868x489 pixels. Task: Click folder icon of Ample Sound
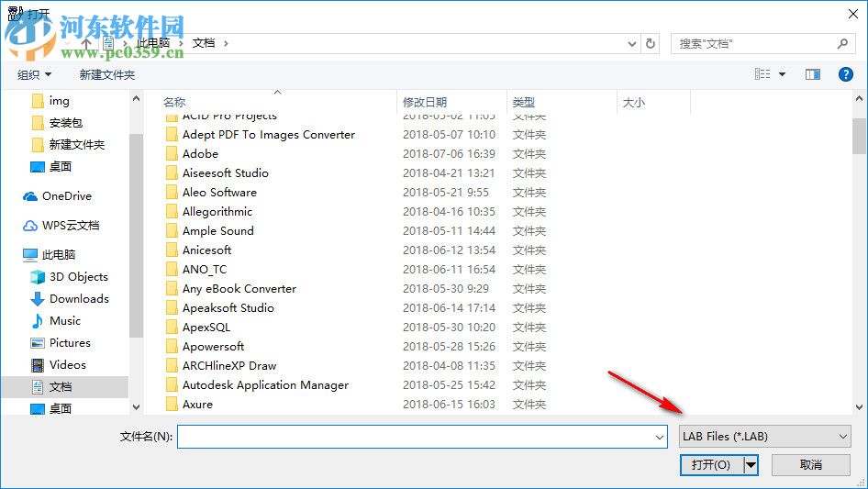[172, 231]
